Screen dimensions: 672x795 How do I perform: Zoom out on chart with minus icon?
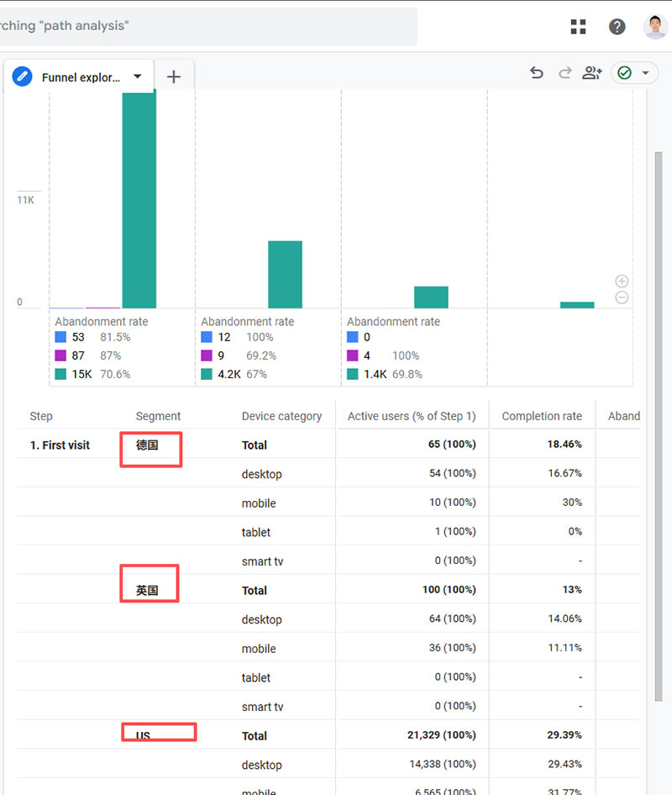622,297
